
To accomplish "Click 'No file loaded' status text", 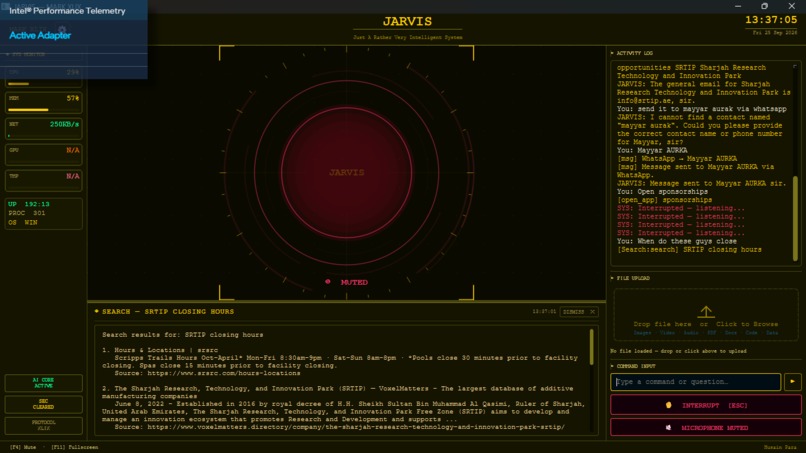I will pyautogui.click(x=679, y=351).
